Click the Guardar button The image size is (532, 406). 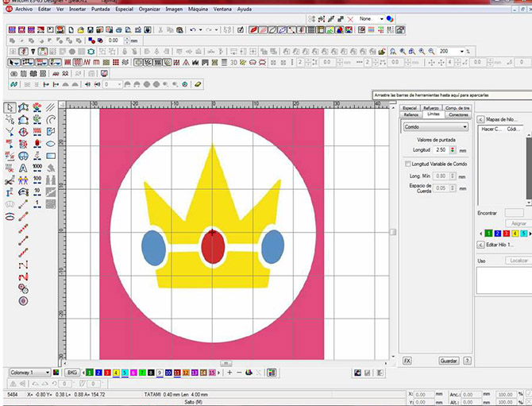click(449, 361)
